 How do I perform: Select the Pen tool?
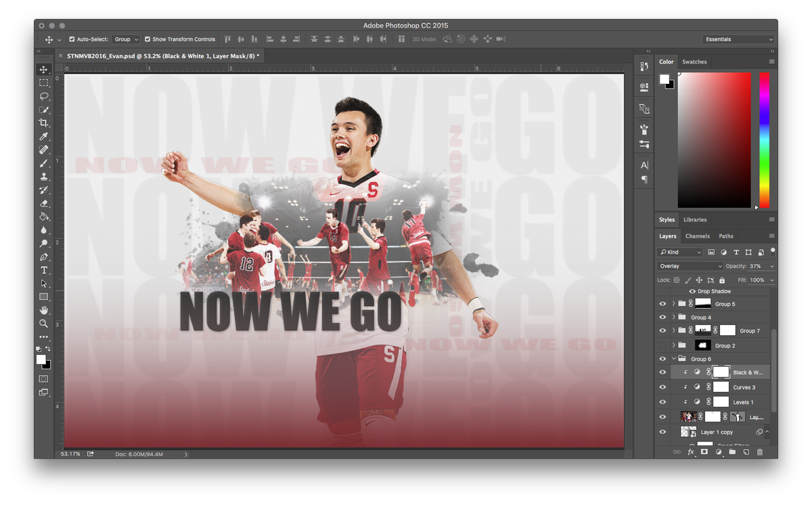(x=43, y=257)
